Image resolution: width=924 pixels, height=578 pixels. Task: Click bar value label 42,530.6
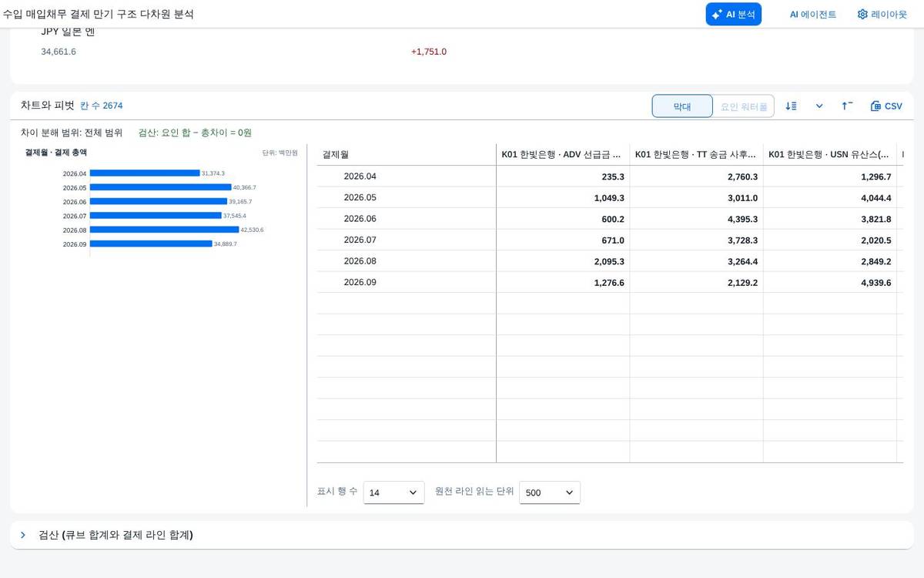[252, 230]
